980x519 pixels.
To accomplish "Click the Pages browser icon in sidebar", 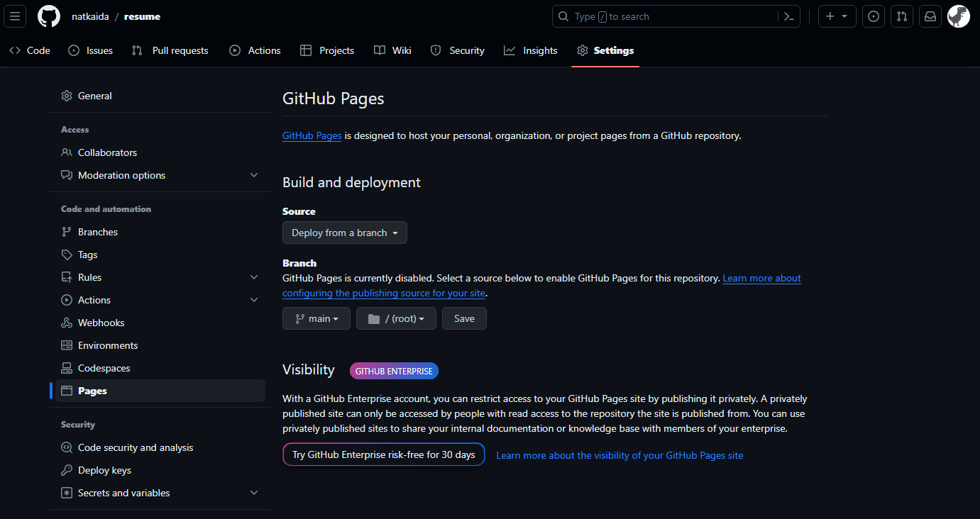I will click(x=67, y=391).
